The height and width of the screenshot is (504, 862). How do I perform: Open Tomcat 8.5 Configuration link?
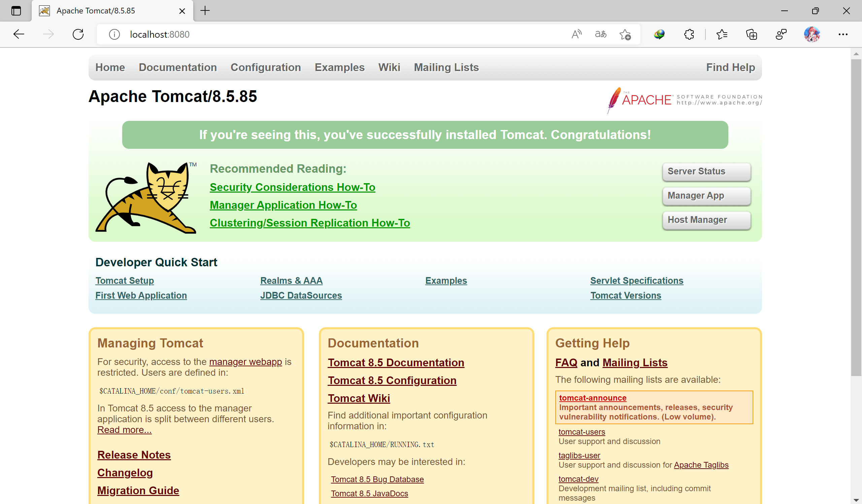[x=392, y=380]
